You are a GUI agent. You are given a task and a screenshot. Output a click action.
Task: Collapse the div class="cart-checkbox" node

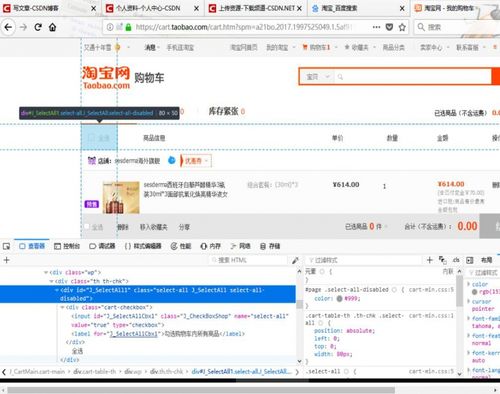(62, 307)
